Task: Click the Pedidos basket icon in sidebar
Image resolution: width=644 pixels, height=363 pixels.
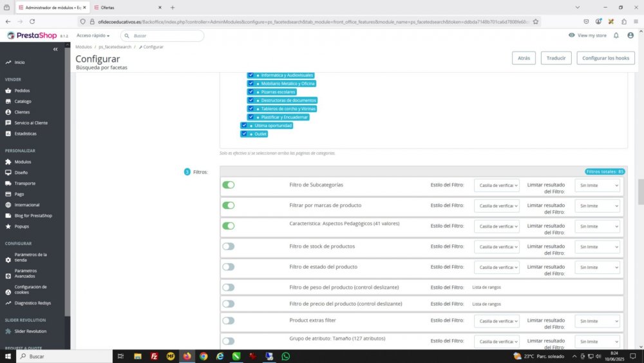Action: tap(8, 90)
